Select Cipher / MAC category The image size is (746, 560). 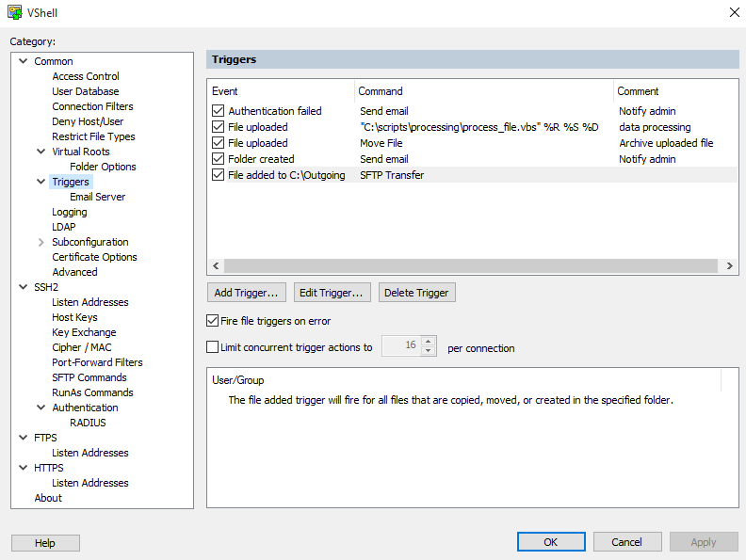click(82, 347)
